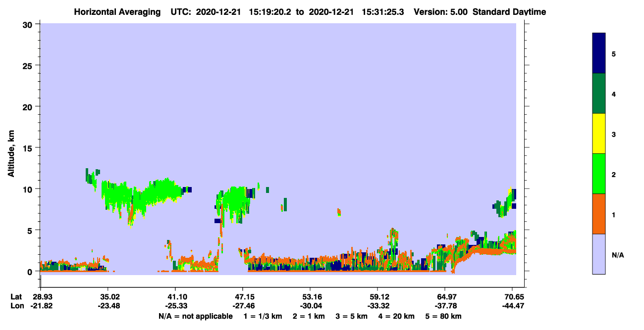Click the colorbar label '5'
Screen dimensions: 644x330
point(614,53)
